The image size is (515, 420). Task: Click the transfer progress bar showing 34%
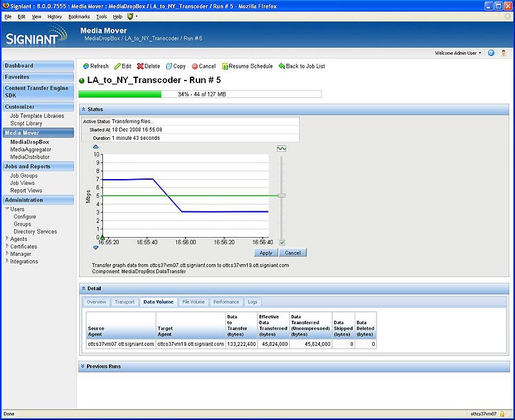coord(200,94)
